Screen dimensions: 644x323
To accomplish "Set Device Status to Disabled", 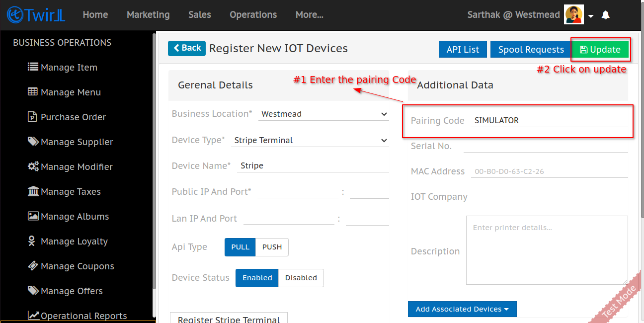I will coord(301,278).
